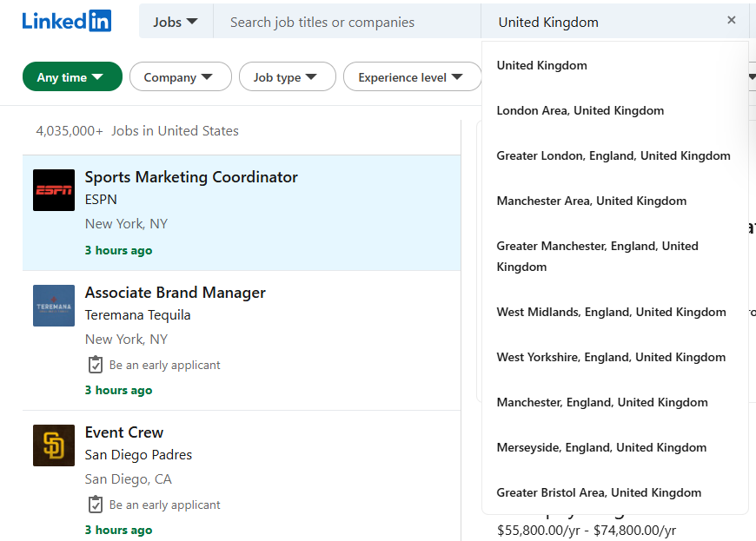Expand the Job type filter

point(288,76)
